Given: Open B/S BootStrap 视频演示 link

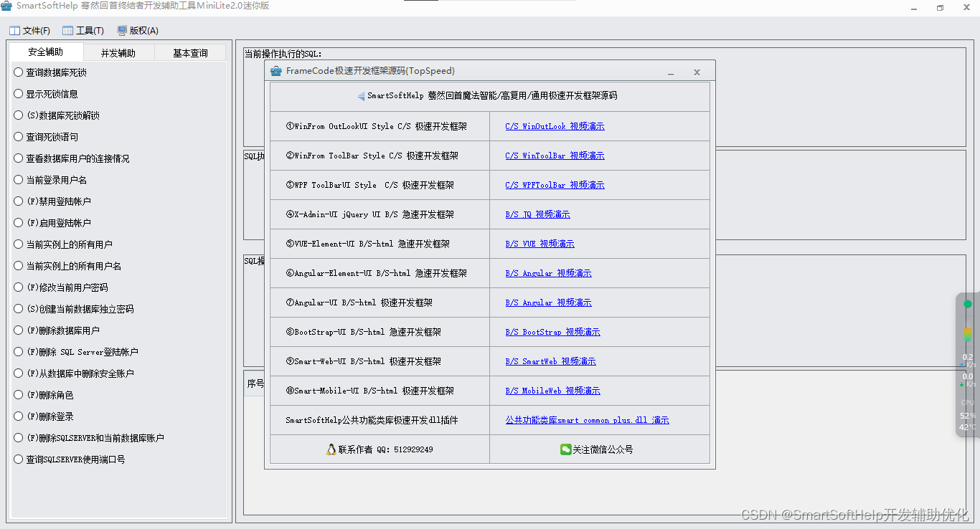Looking at the screenshot, I should tap(552, 332).
